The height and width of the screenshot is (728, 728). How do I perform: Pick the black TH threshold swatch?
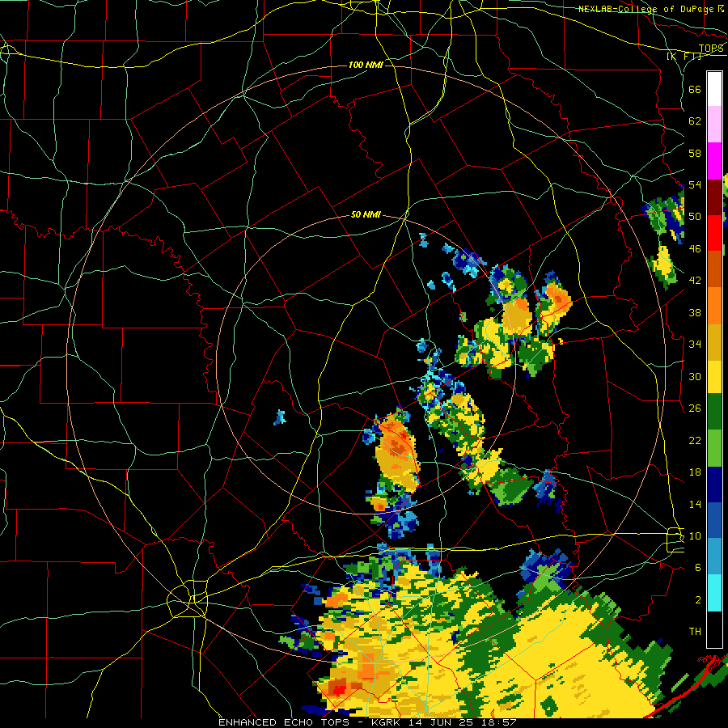tap(714, 629)
